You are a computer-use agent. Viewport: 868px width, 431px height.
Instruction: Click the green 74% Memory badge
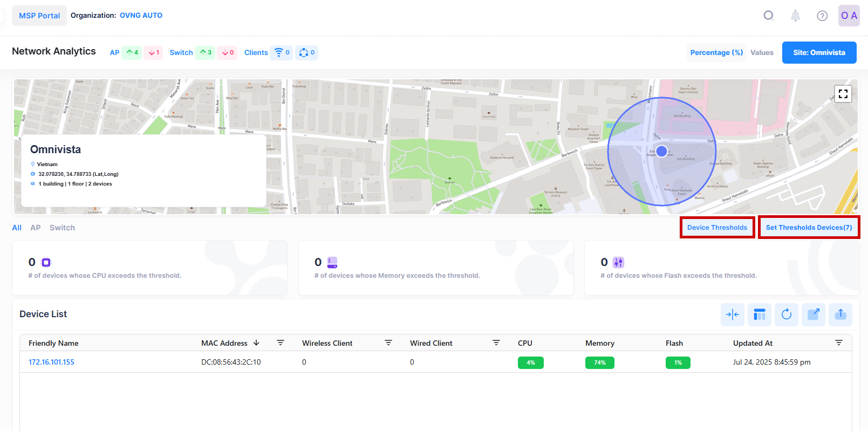point(599,362)
